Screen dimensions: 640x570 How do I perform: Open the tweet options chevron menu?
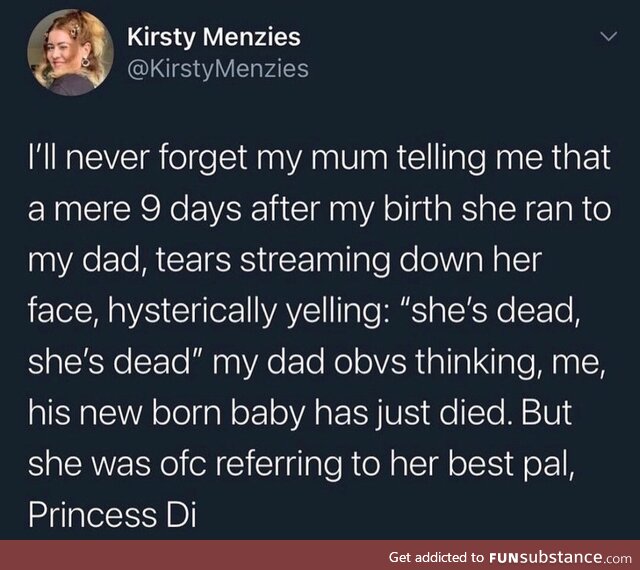coord(606,40)
